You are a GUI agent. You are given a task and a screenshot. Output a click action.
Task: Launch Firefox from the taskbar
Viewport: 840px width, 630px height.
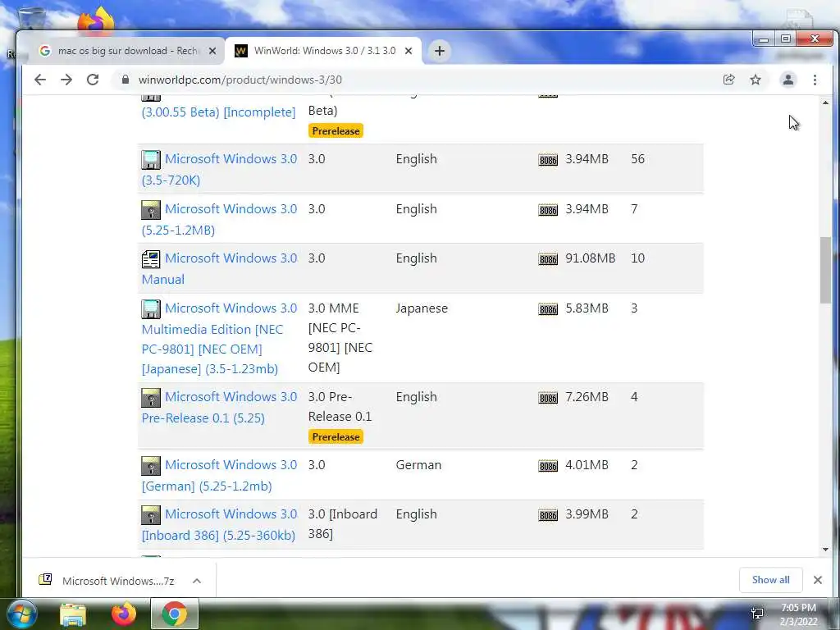pos(124,614)
